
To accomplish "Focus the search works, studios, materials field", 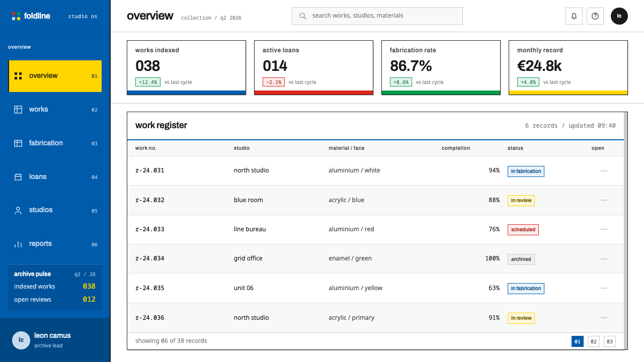I will (377, 16).
